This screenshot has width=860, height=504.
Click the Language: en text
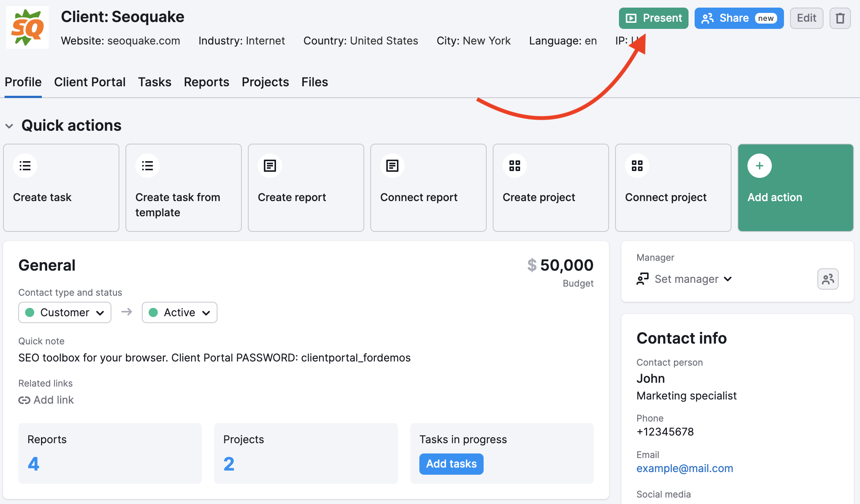click(x=563, y=41)
